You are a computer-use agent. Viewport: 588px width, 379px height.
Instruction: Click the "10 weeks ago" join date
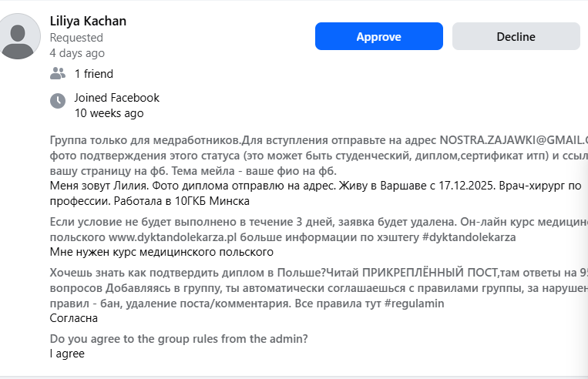[109, 113]
